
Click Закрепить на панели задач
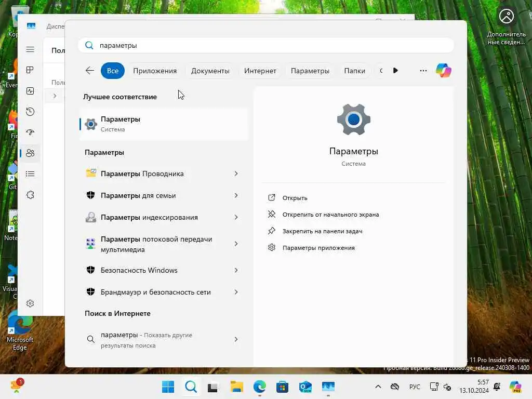(x=322, y=231)
